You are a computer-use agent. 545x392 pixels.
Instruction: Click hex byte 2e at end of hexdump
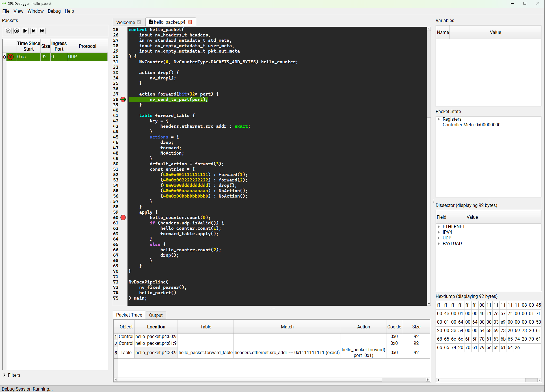[x=517, y=347]
